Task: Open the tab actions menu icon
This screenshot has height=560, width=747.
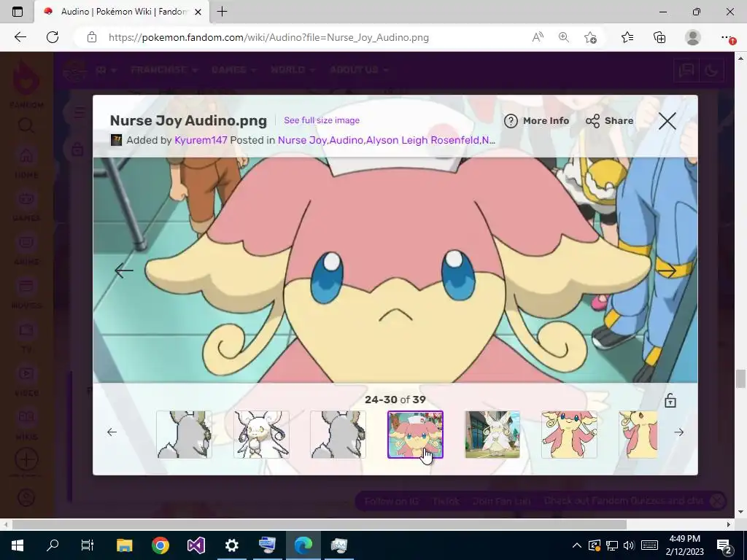Action: click(x=18, y=12)
